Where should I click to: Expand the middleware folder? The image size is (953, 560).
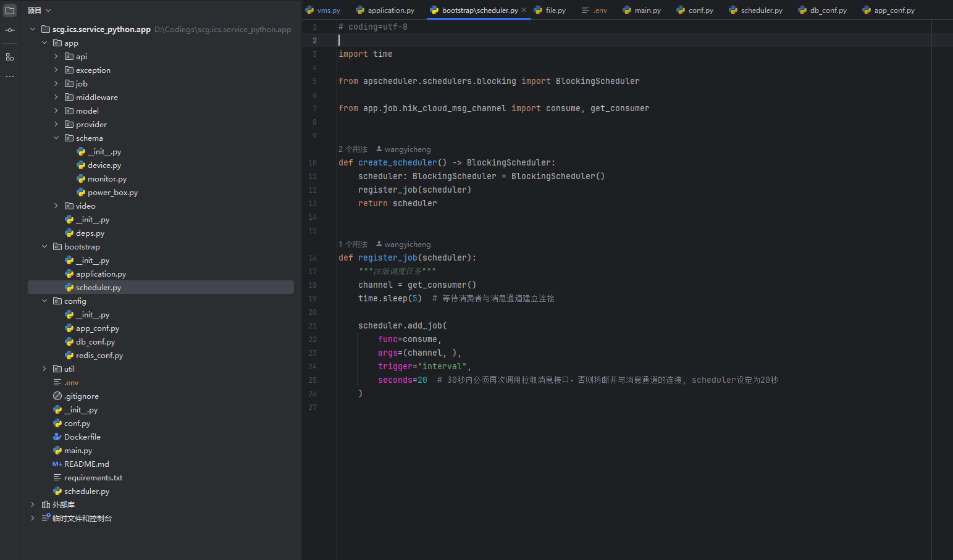[56, 97]
